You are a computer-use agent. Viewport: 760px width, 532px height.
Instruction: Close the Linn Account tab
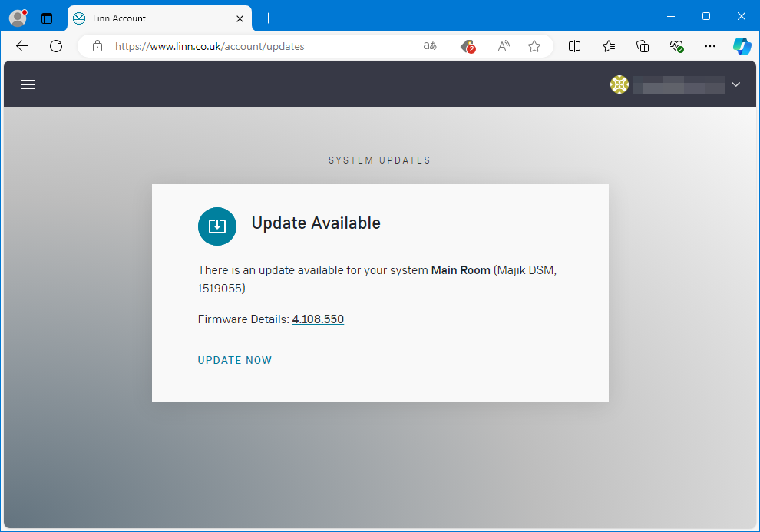coord(240,18)
